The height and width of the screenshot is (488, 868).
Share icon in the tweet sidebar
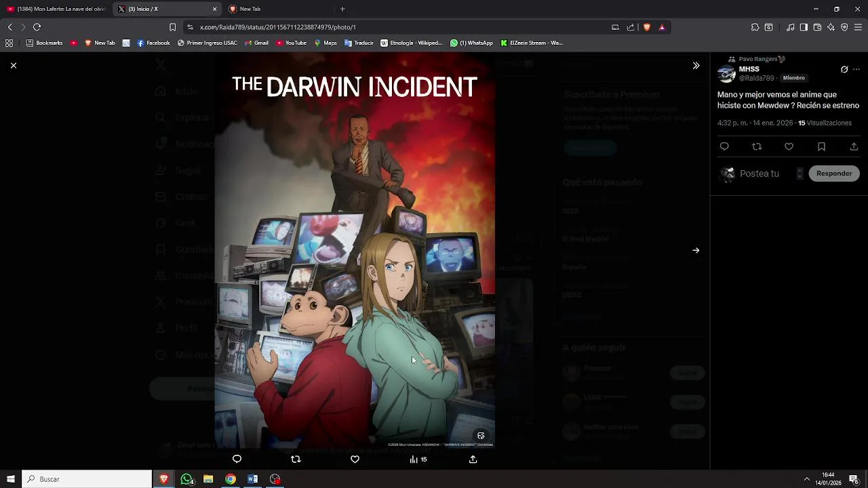coord(854,146)
